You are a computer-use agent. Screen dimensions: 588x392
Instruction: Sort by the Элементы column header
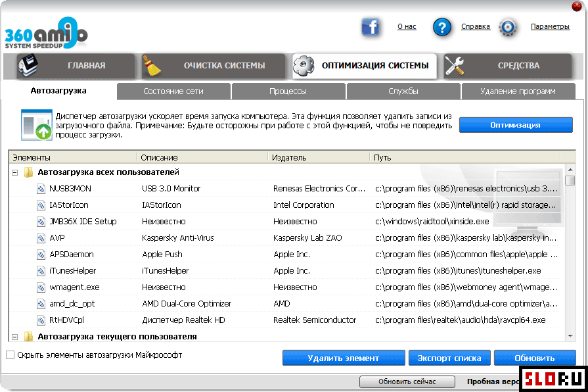coord(73,158)
